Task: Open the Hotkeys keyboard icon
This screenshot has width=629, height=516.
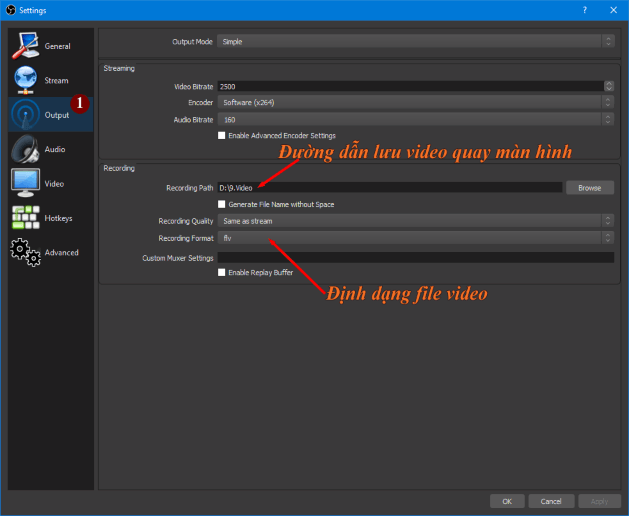Action: (26, 217)
